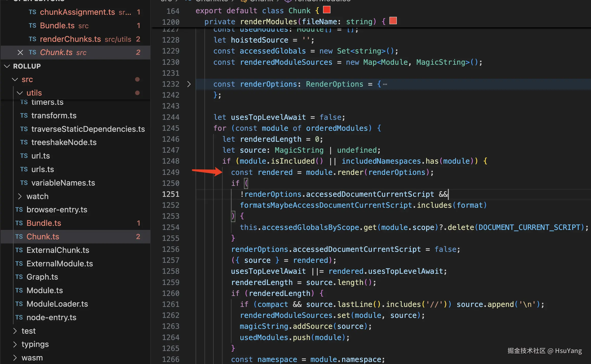This screenshot has width=591, height=364.
Task: Click TS icon beside url.ts
Action: pyautogui.click(x=24, y=156)
